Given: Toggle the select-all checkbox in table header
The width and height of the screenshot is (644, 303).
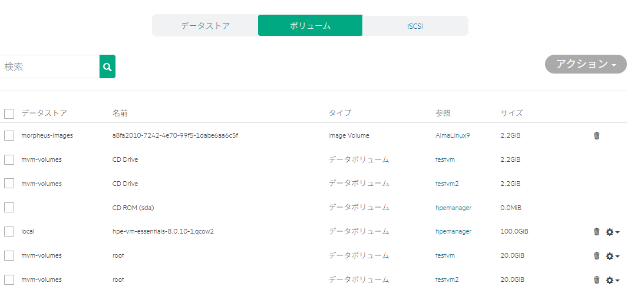Looking at the screenshot, I should coord(9,113).
